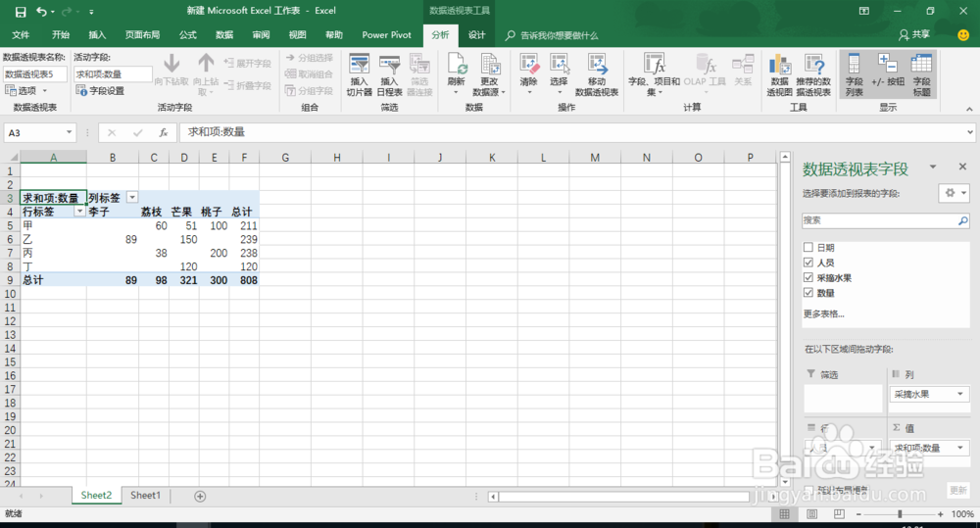The image size is (980, 528).
Task: Toggle the +/- Buttons (+/-按钮) display
Action: (x=888, y=71)
